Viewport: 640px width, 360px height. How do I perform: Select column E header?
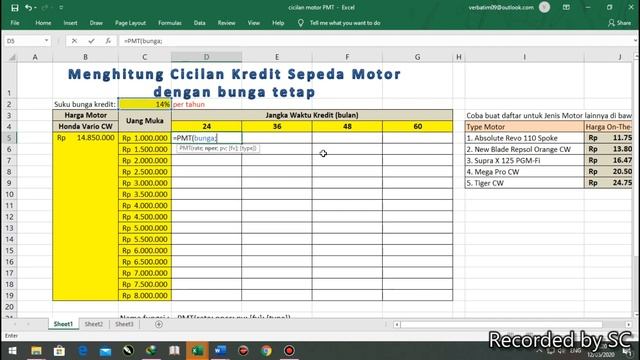[x=277, y=57]
